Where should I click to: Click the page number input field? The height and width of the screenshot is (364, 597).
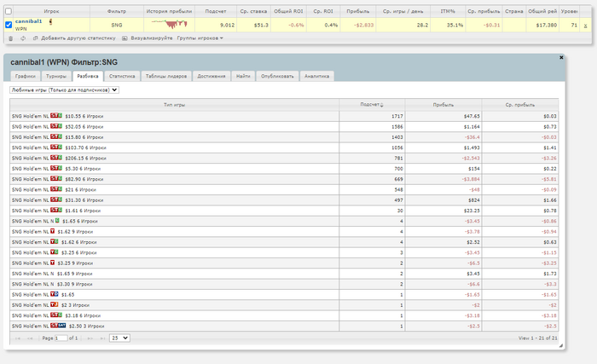[61, 338]
